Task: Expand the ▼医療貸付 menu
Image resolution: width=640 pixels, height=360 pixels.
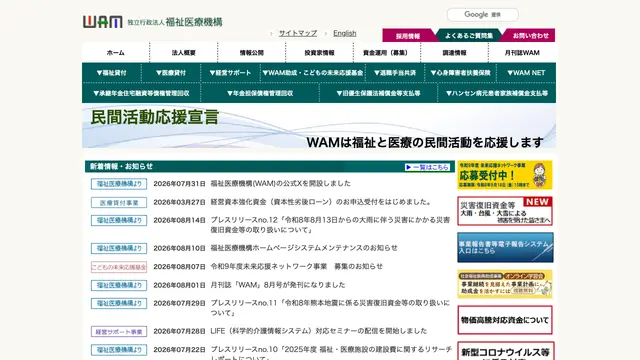Action: 171,73
